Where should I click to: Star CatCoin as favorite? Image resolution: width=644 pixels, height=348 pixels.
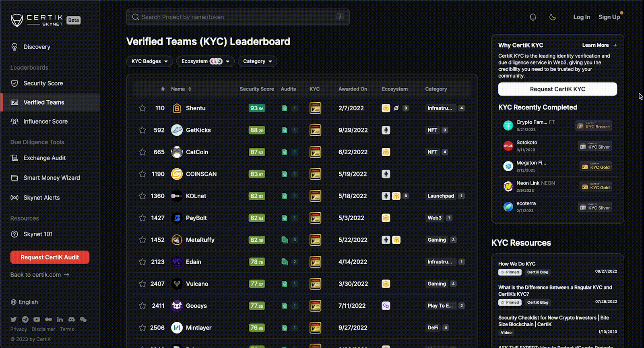coord(142,152)
